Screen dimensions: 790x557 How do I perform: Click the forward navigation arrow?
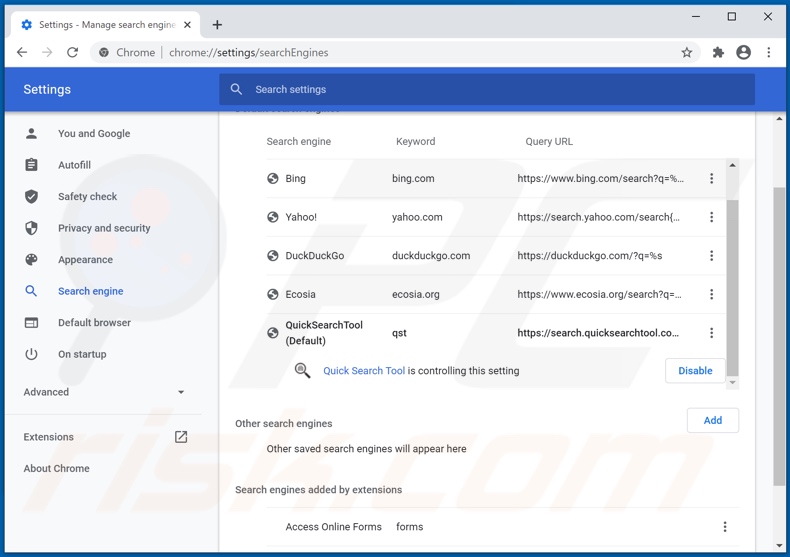47,52
